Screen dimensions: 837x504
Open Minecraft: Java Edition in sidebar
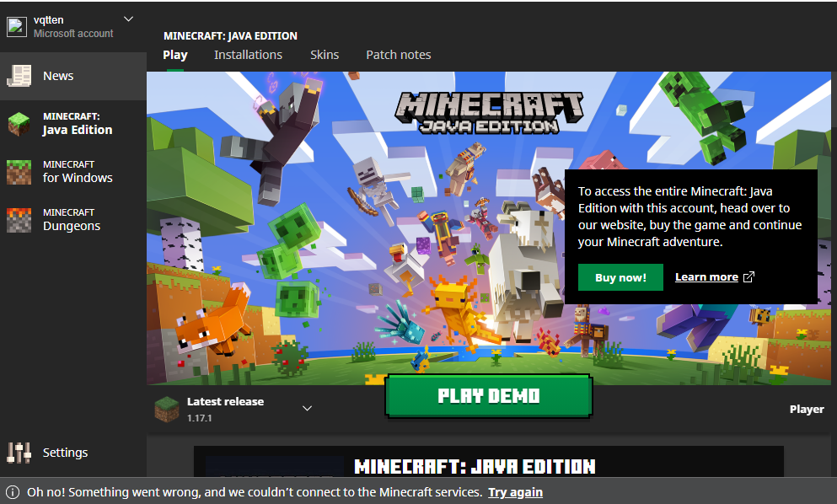click(73, 124)
